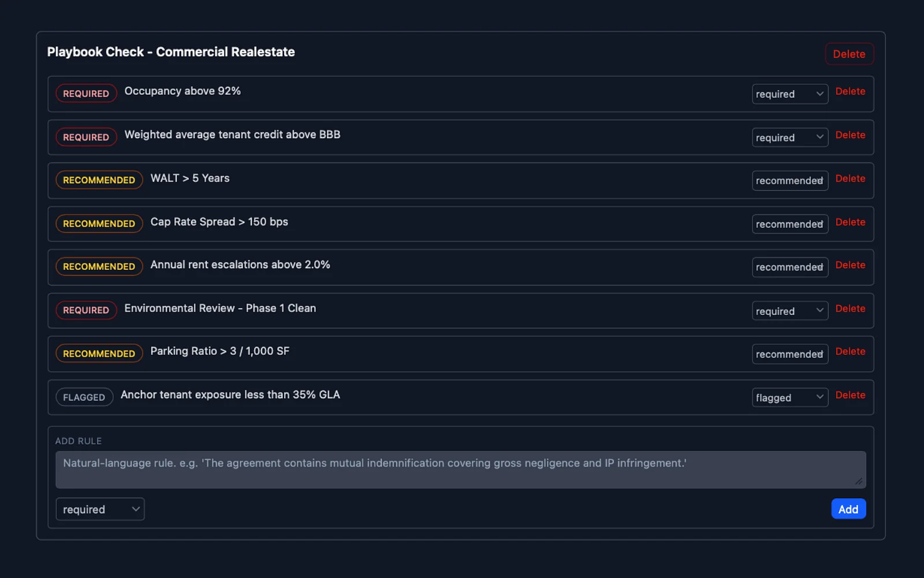Select text 'Parking Ratio > 3 / 1,000 SF'
Image resolution: width=924 pixels, height=578 pixels.
(219, 351)
